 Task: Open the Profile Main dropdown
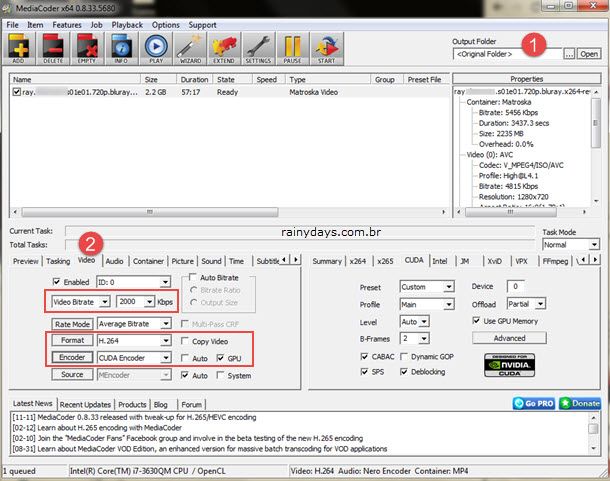pos(427,304)
